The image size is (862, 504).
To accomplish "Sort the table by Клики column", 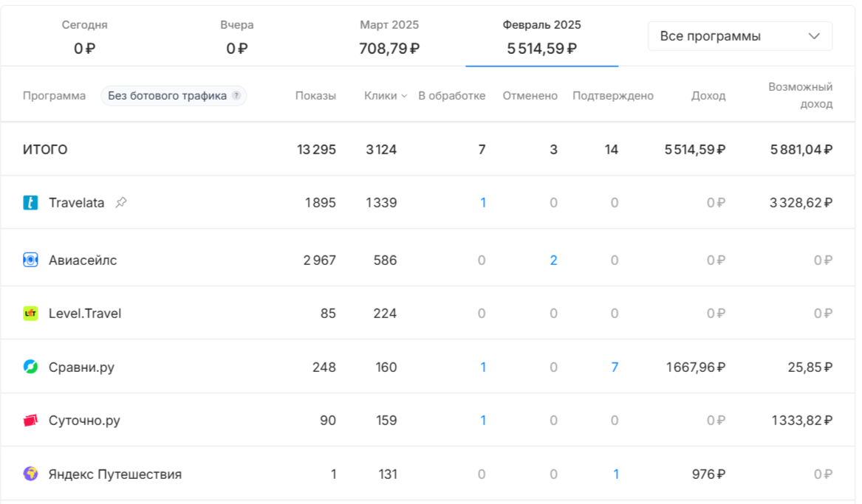I will [x=386, y=96].
